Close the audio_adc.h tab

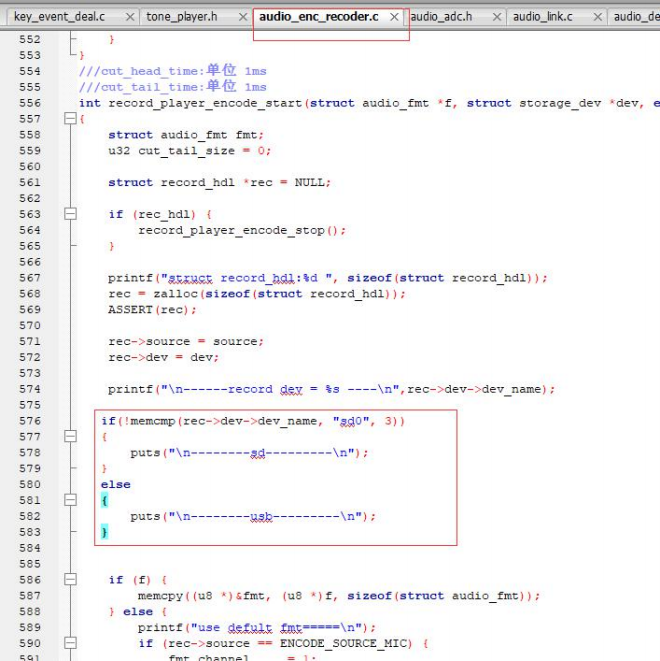(497, 17)
